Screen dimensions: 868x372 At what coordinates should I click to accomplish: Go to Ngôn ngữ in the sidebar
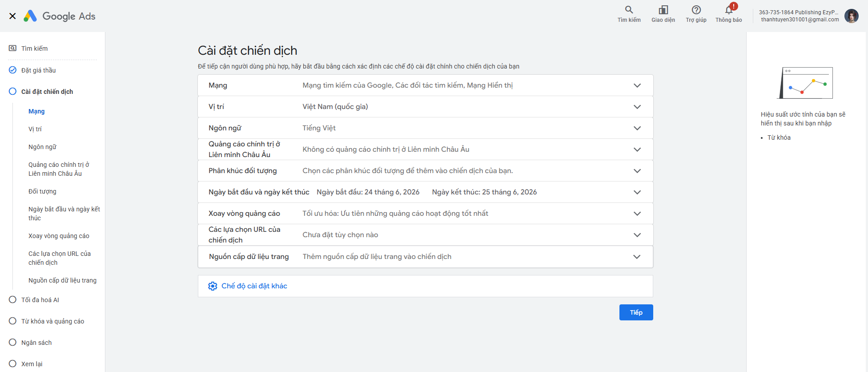pyautogui.click(x=42, y=147)
